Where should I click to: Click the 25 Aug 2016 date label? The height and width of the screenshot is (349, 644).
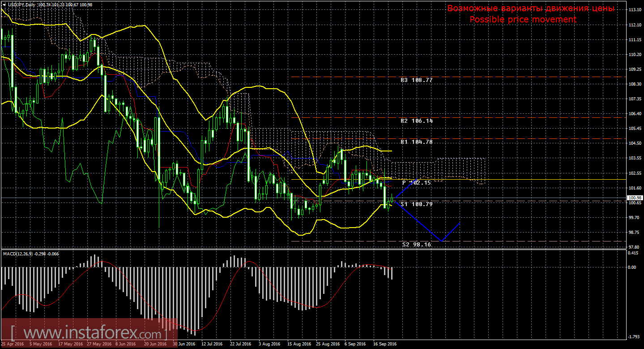328,344
